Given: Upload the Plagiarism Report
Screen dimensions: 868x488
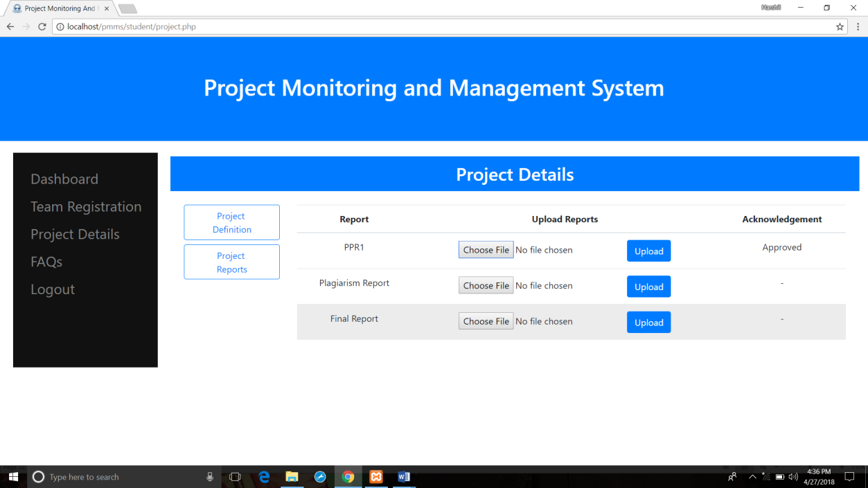Looking at the screenshot, I should pyautogui.click(x=648, y=287).
